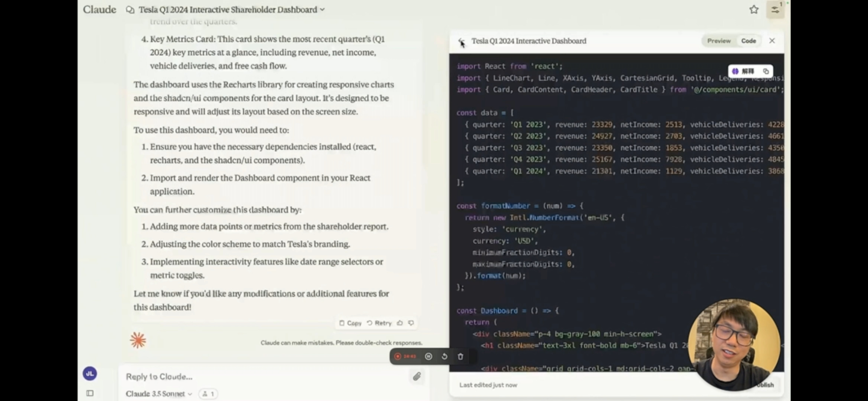868x401 pixels.
Task: Click the "currency: 'USD'" code line
Action: pos(505,241)
